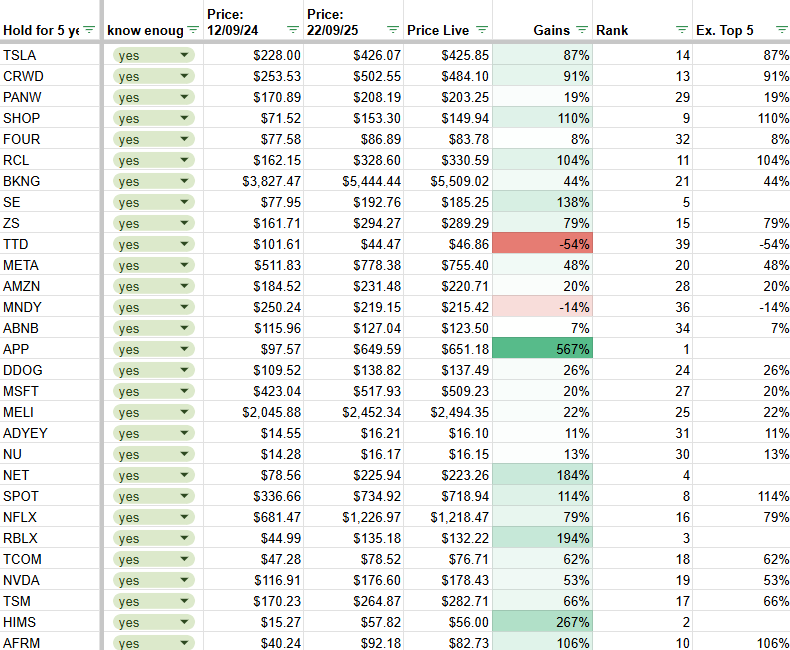Click the 184% gains cell for NET

(x=542, y=475)
